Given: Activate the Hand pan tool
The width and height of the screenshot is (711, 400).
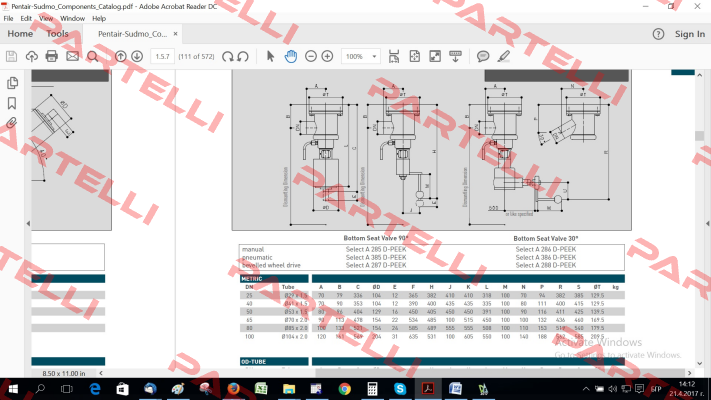Looking at the screenshot, I should 291,56.
